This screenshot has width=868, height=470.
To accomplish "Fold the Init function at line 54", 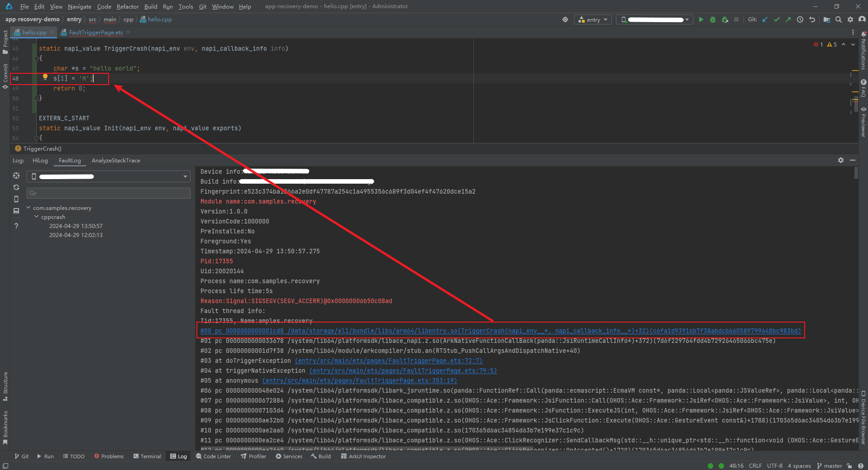I will coord(36,138).
